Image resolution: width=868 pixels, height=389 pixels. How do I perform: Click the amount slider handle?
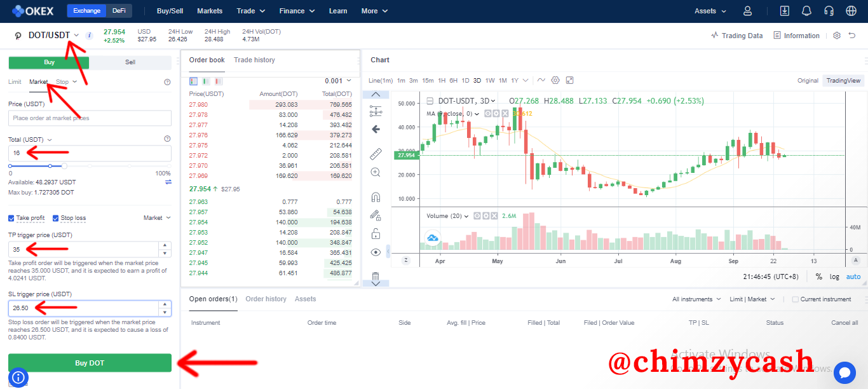coord(64,166)
